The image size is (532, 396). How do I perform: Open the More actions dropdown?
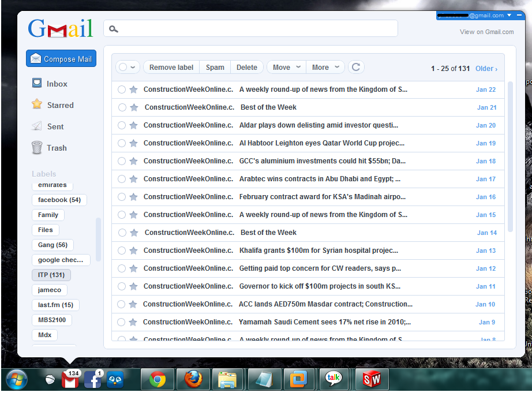tap(325, 67)
